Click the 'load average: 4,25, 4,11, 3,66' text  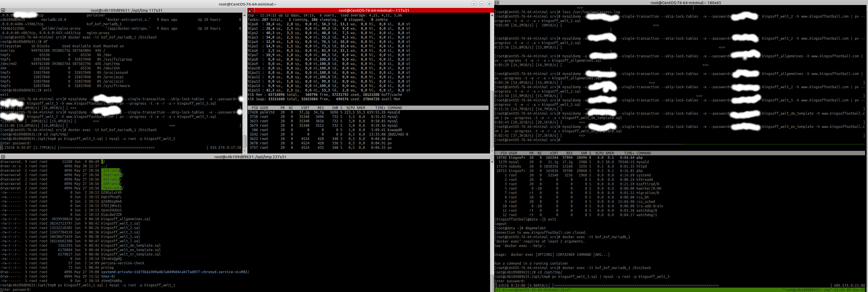point(371,15)
